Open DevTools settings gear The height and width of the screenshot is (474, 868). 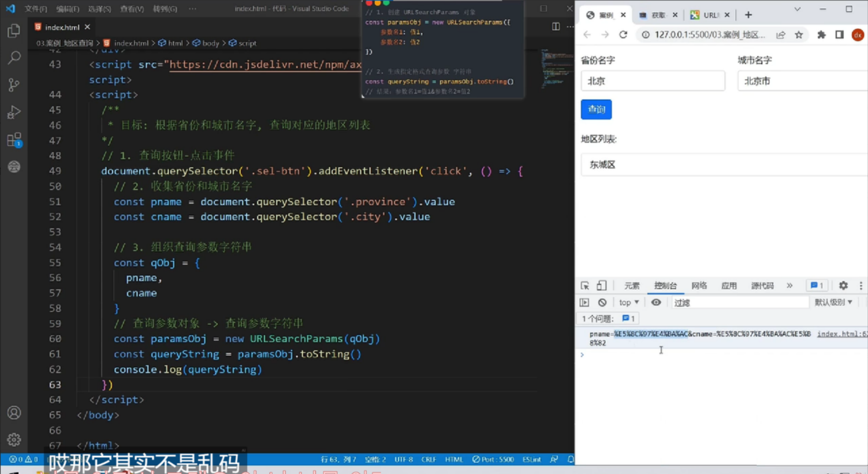tap(843, 285)
